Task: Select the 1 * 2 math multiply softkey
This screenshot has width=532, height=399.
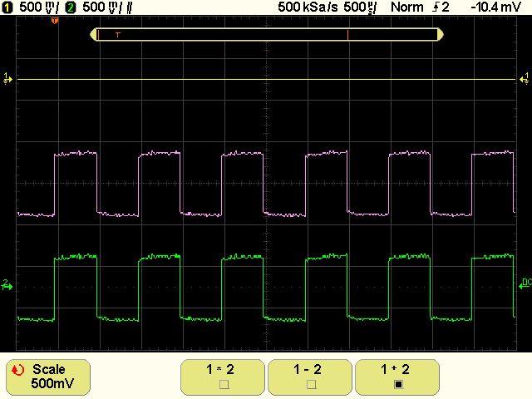Action: tap(223, 377)
